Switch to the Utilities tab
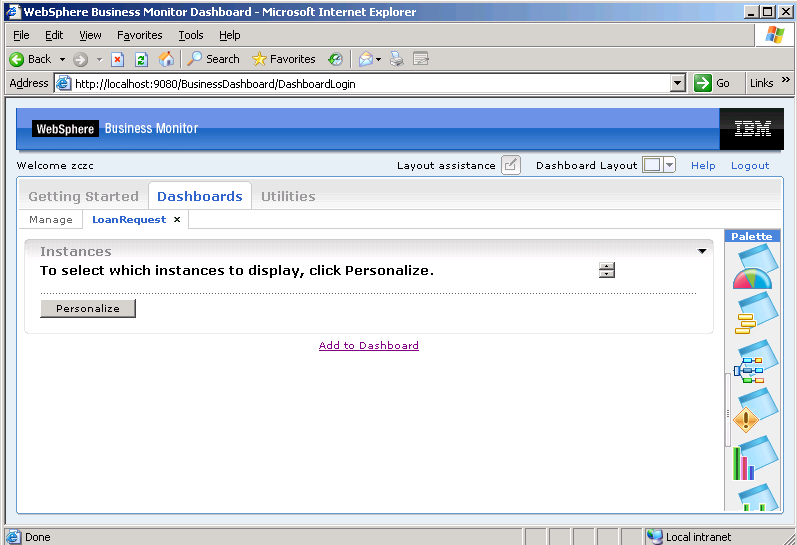 288,196
